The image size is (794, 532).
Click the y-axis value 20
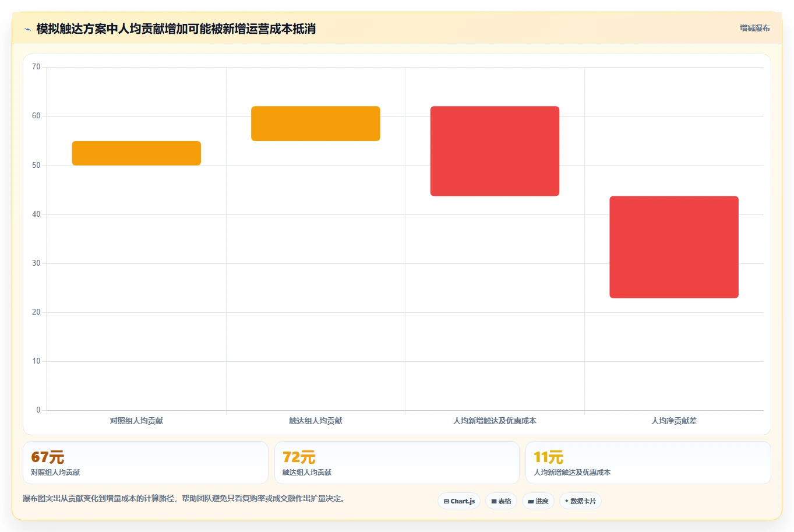tap(36, 312)
